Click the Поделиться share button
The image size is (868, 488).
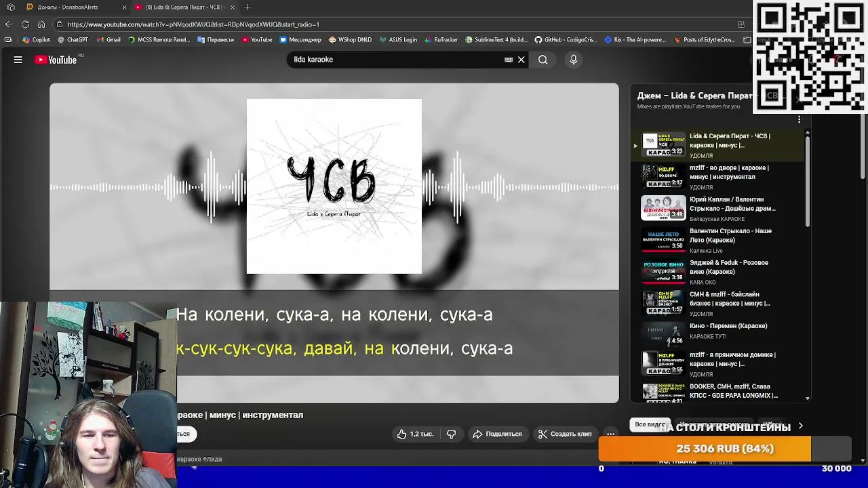coord(498,434)
